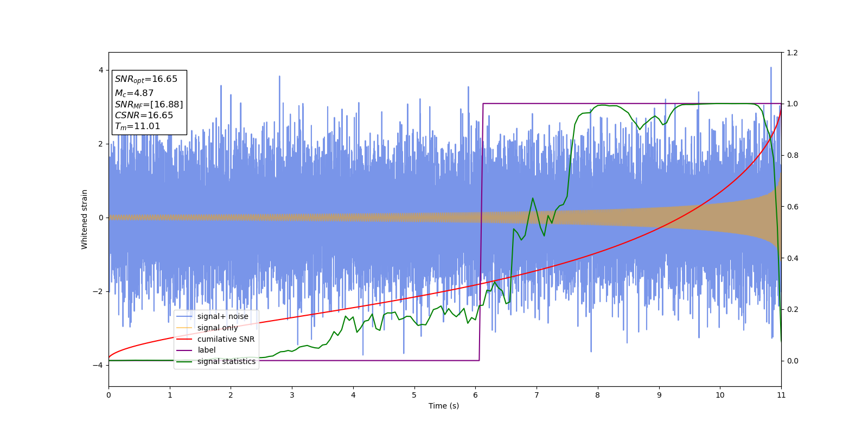Click right y-axis tick label 0.4
The height and width of the screenshot is (434, 868).
click(x=792, y=258)
